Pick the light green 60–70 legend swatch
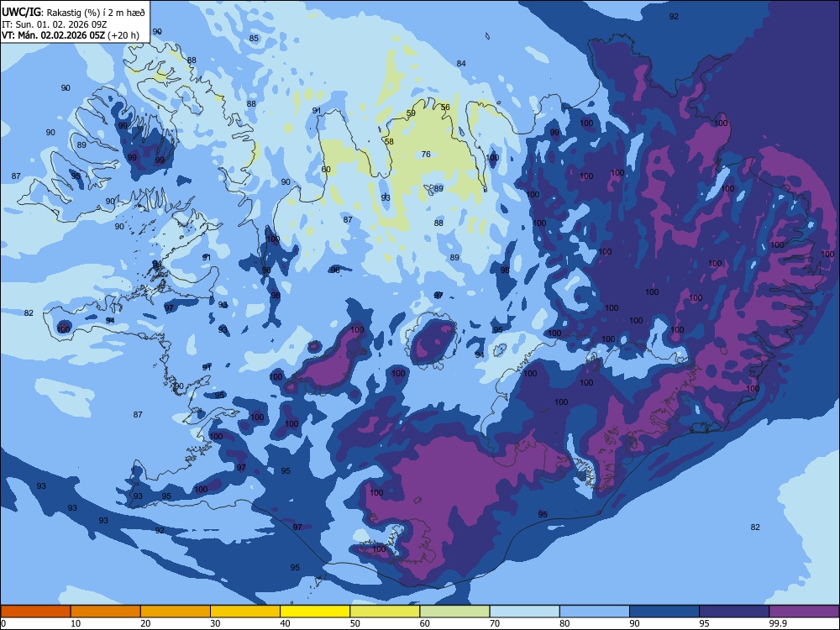 pos(454,612)
